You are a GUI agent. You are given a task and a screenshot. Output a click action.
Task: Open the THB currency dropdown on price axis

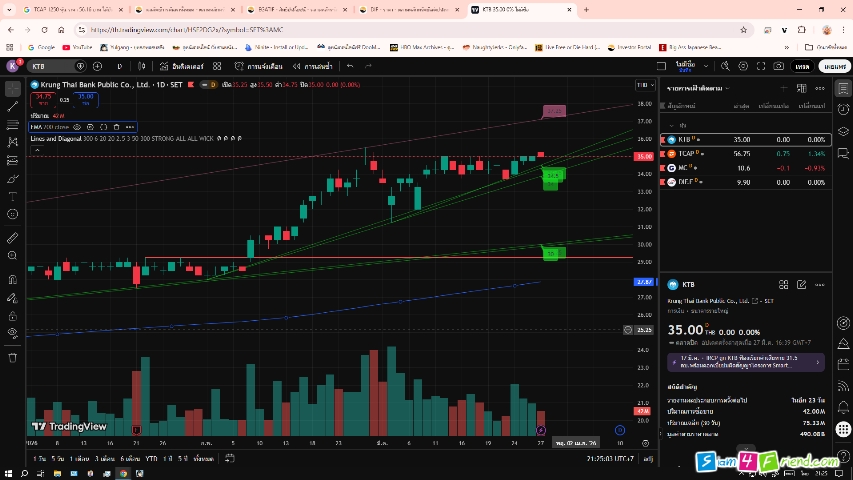(x=646, y=85)
